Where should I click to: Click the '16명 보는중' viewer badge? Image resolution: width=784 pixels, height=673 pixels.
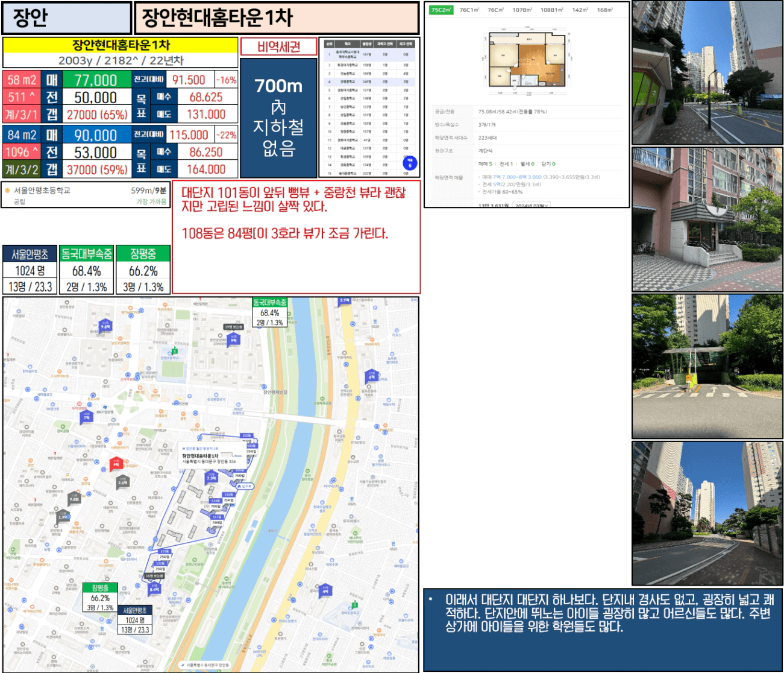click(154, 576)
